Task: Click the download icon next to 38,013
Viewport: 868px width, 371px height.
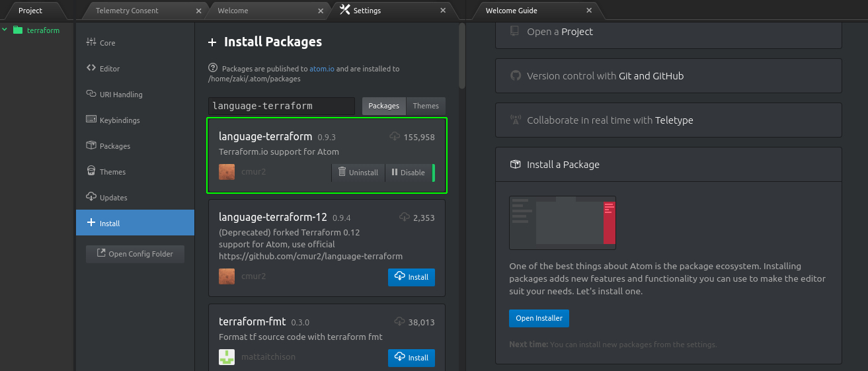Action: [x=399, y=322]
